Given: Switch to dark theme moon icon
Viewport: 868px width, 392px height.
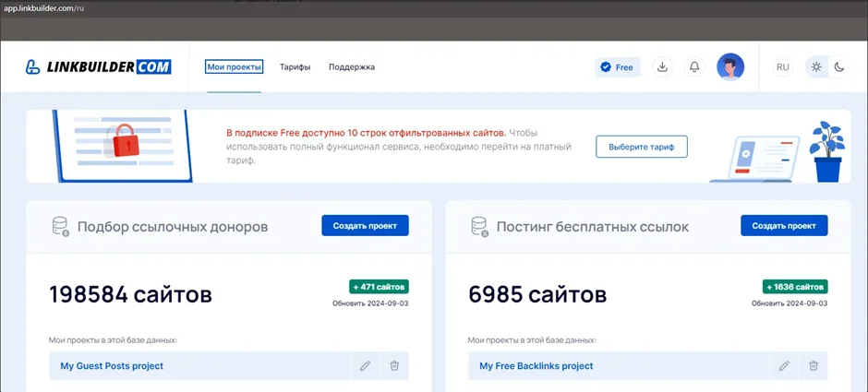Looking at the screenshot, I should (839, 67).
